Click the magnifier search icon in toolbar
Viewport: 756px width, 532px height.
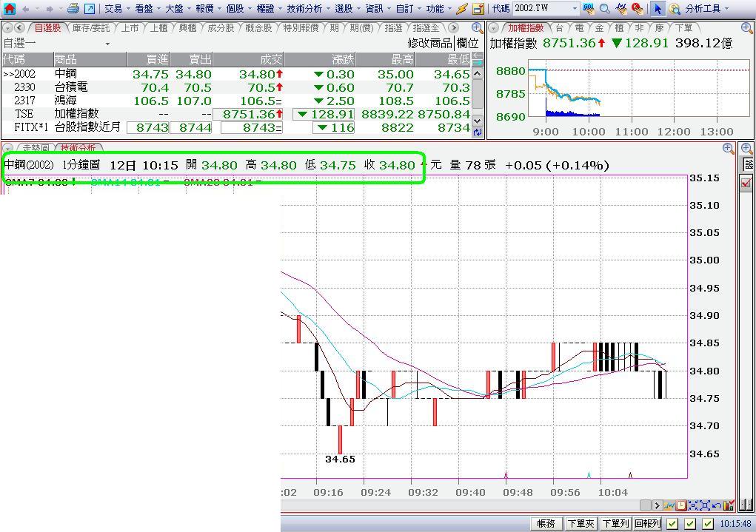pyautogui.click(x=605, y=9)
